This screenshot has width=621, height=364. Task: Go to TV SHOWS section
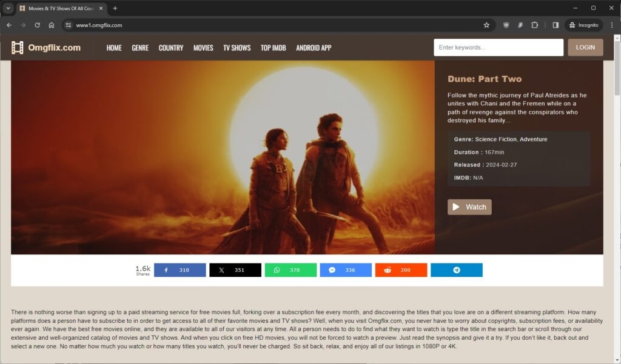pos(237,48)
